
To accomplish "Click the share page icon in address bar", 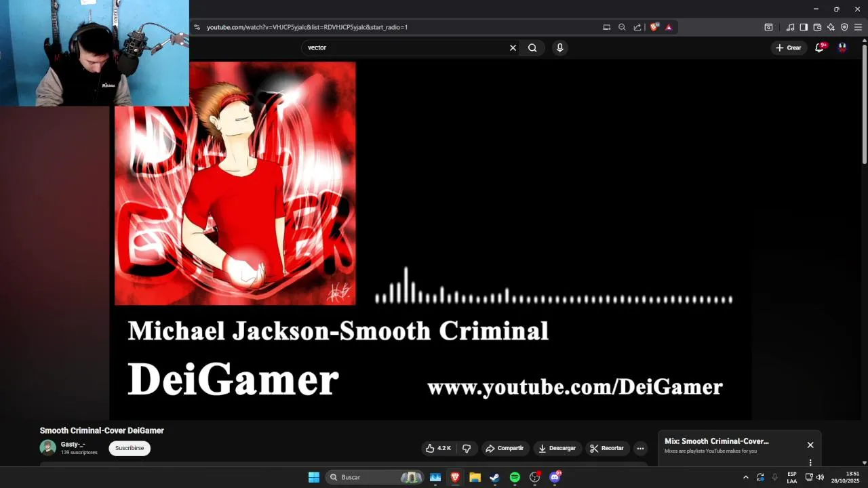I will point(637,27).
